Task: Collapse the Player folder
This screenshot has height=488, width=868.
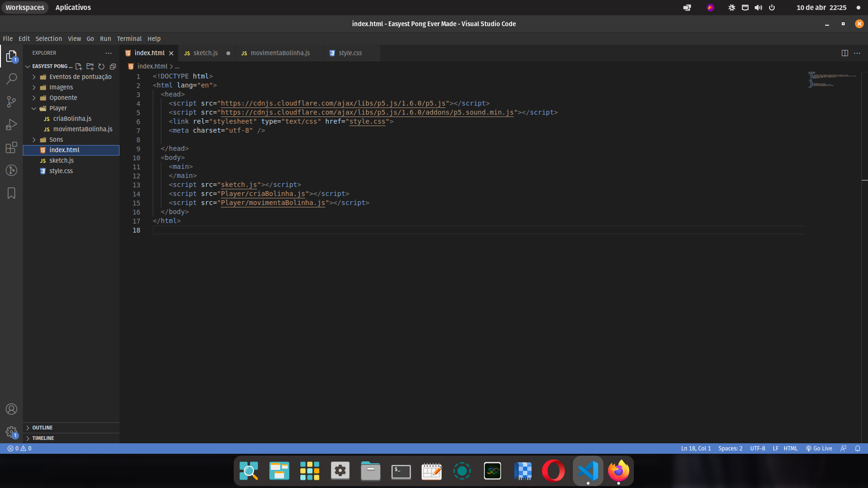Action: click(71, 108)
